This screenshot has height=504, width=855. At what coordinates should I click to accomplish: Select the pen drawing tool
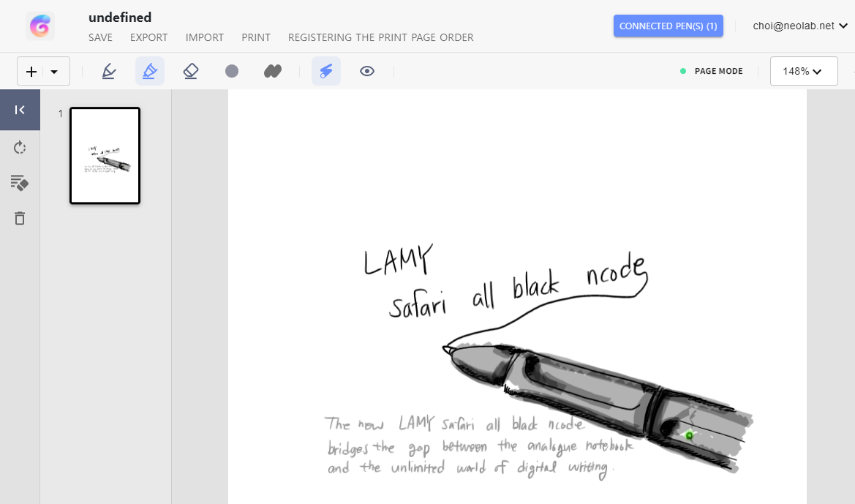109,71
